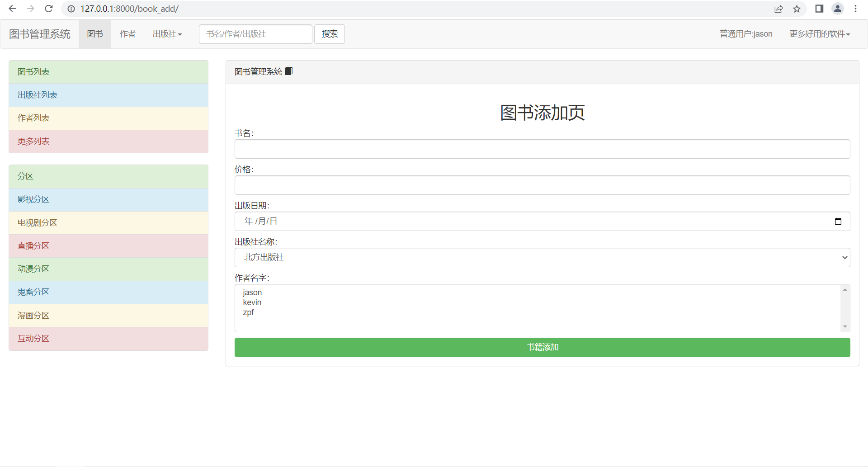Select the 图书 nav tab
868x467 pixels.
[95, 34]
